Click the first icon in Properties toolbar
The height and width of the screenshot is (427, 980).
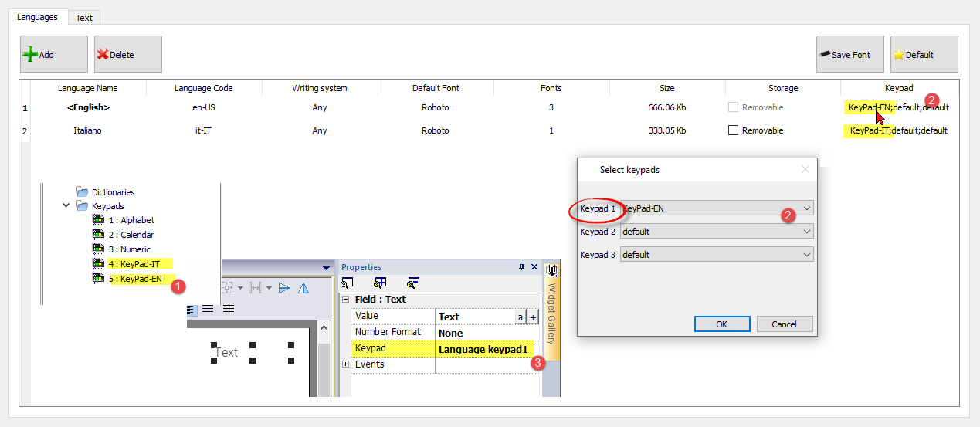[347, 283]
